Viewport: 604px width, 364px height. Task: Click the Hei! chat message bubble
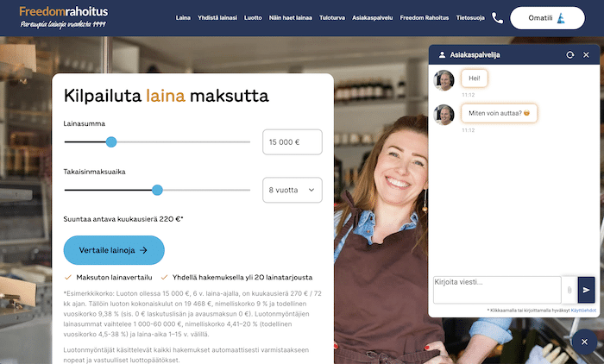[x=475, y=78]
